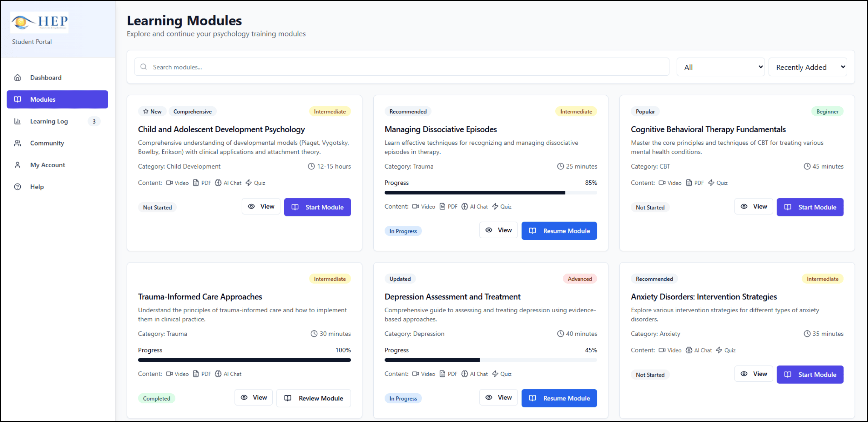Review Trauma-Informed Care Approaches module

(x=313, y=398)
